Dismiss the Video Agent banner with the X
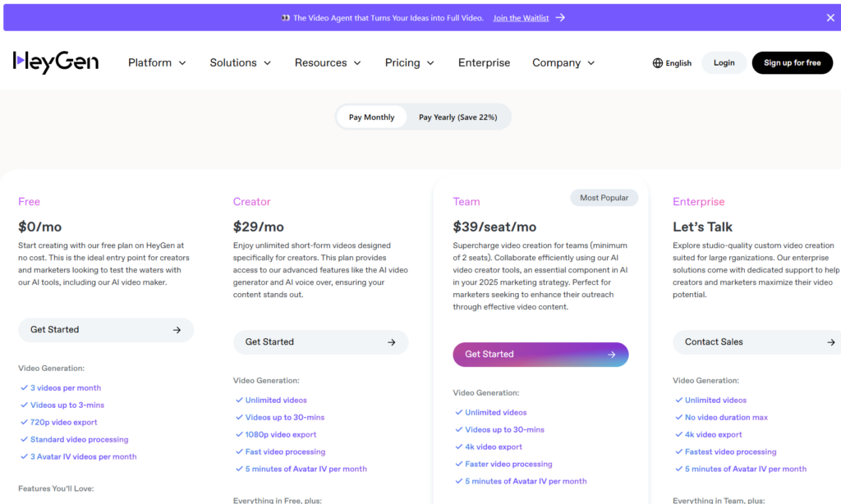The width and height of the screenshot is (841, 504). [829, 17]
